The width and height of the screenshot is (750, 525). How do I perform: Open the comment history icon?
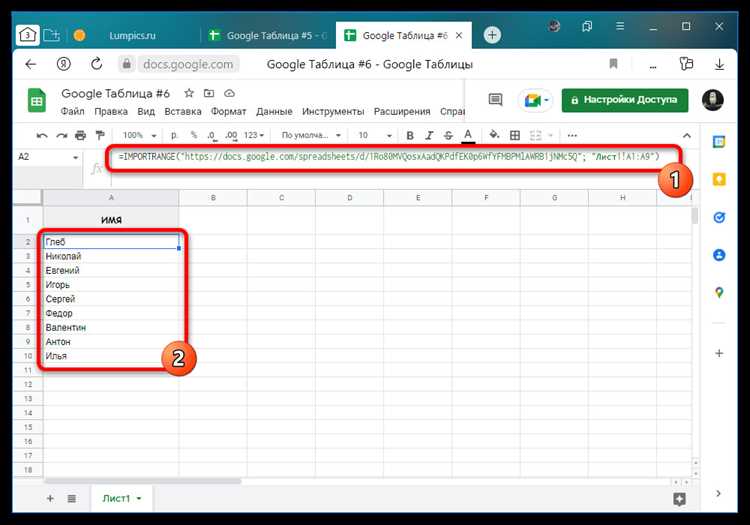495,100
